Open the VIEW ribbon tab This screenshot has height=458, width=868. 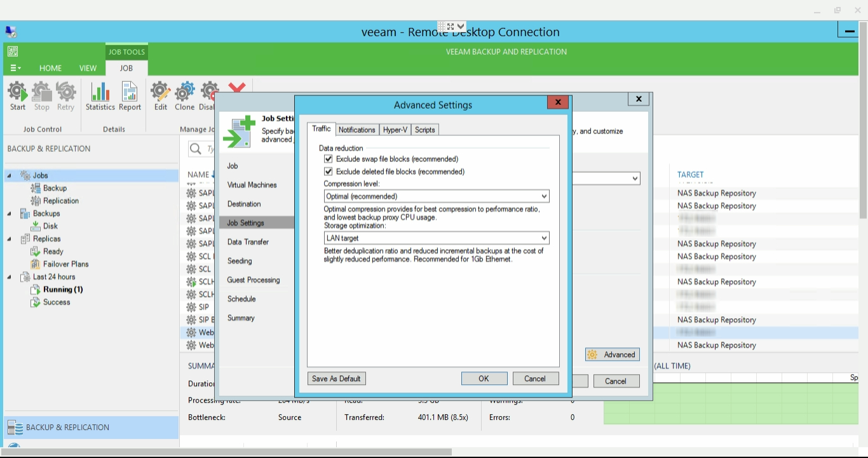coord(88,68)
